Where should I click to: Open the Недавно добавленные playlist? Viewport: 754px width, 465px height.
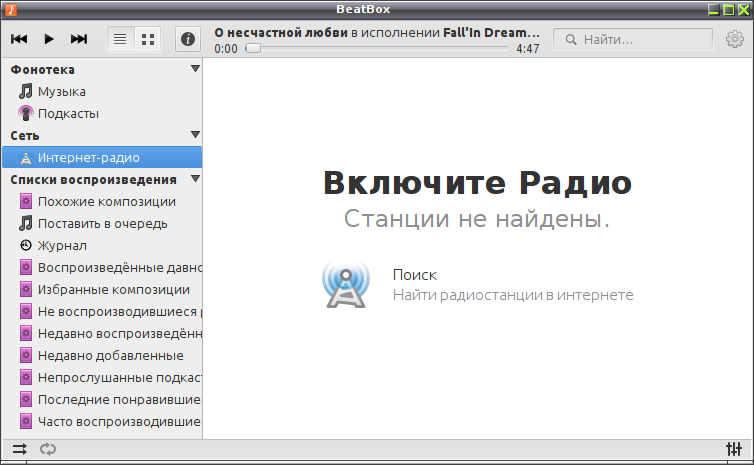(x=102, y=355)
